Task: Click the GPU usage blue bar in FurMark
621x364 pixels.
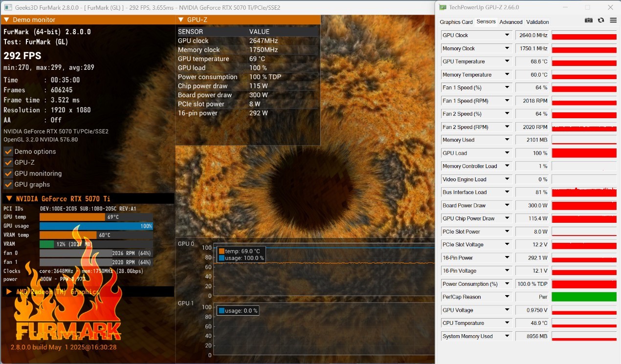Action: (96, 226)
